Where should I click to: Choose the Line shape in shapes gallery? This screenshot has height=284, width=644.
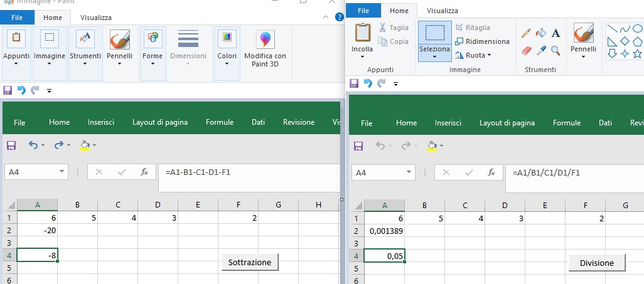click(x=613, y=29)
